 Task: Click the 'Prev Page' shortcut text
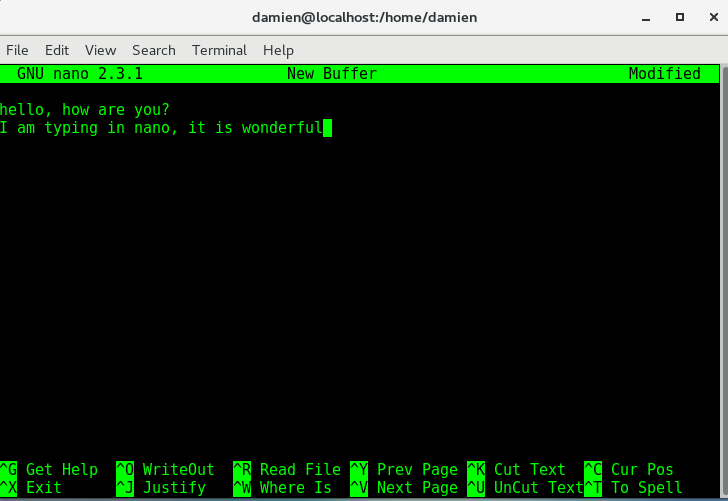coord(417,469)
